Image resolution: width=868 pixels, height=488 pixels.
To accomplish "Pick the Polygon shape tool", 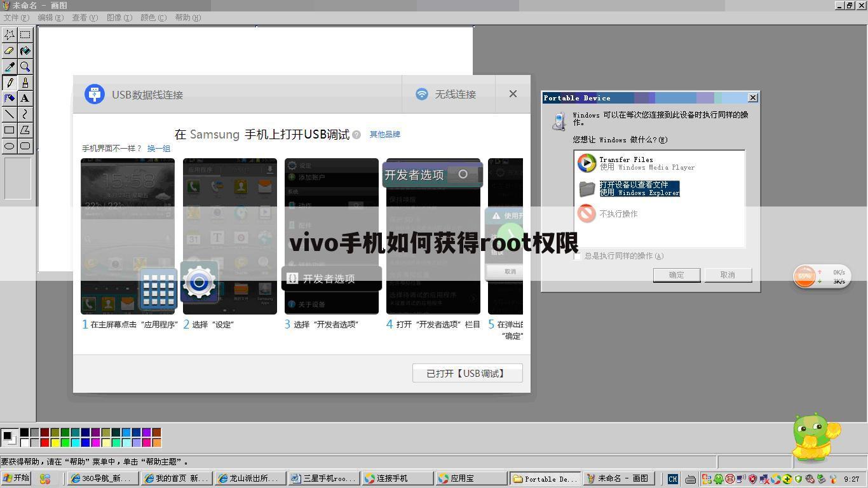I will [x=25, y=130].
